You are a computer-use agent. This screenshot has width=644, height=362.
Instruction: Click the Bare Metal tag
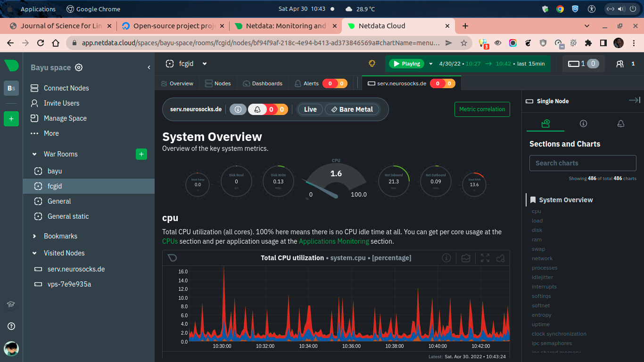(352, 109)
